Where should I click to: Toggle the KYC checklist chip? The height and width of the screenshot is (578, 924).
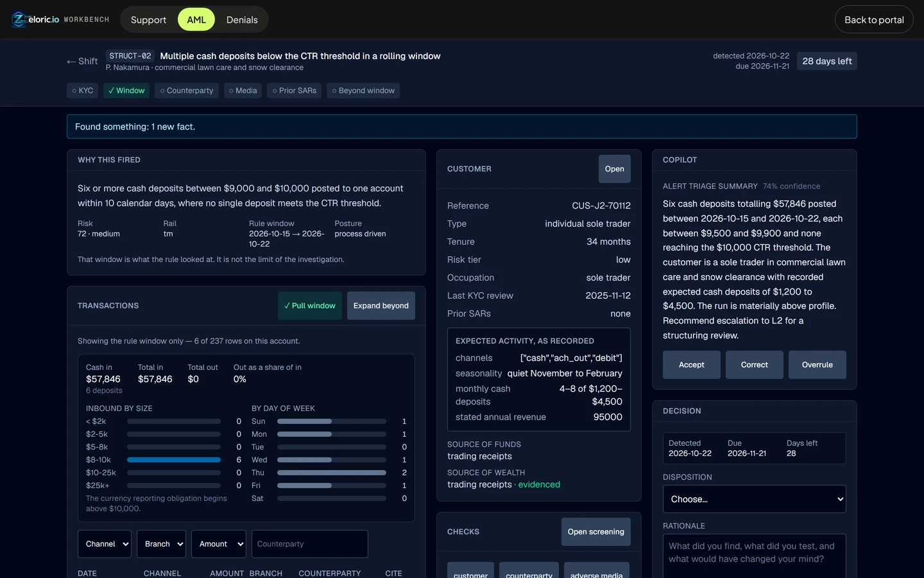[x=83, y=91]
